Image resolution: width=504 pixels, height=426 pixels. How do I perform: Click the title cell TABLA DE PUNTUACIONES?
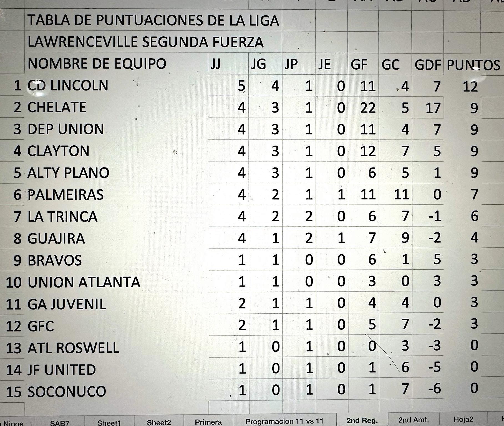153,20
